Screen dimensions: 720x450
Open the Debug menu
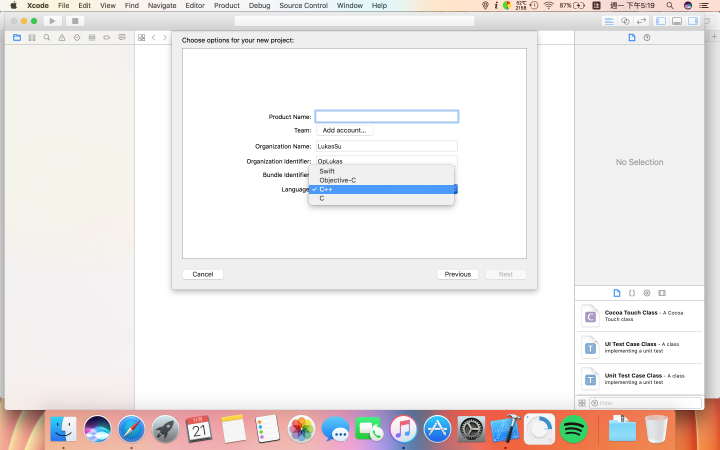[x=259, y=6]
